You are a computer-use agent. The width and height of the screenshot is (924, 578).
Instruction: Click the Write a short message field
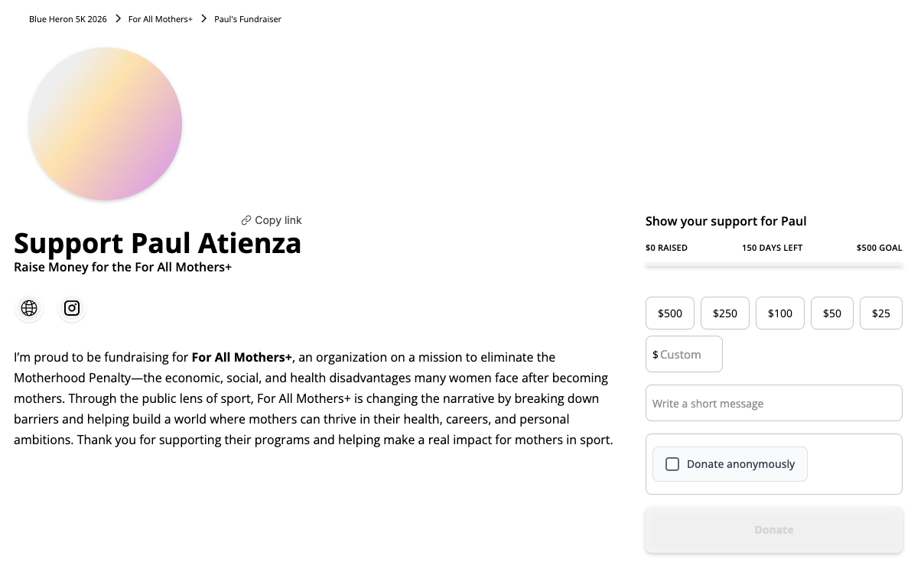pyautogui.click(x=773, y=404)
